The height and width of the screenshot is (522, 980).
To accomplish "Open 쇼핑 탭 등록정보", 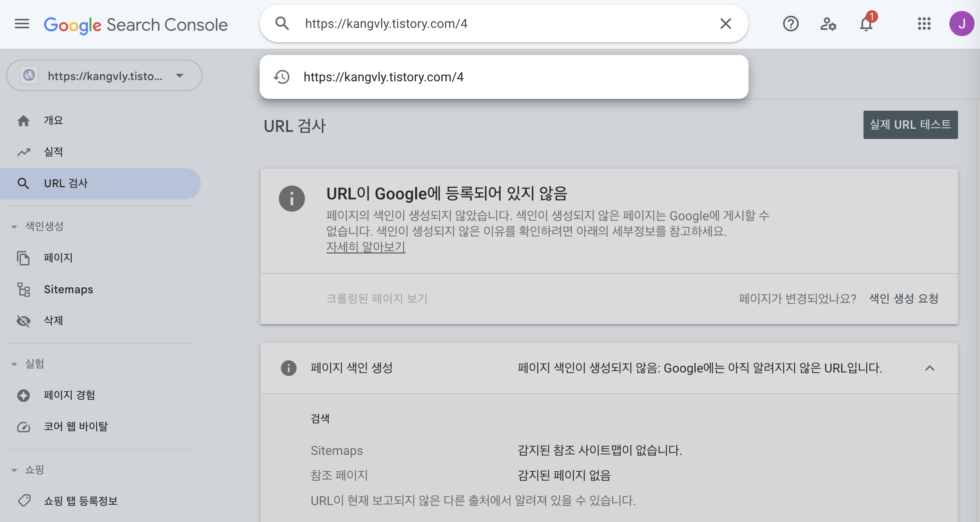I will [100, 501].
